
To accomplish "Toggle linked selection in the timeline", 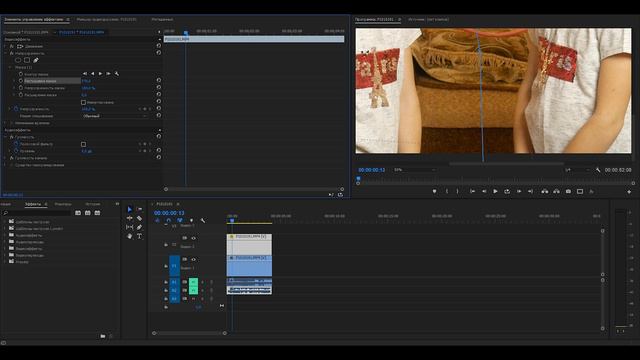I will 180,220.
